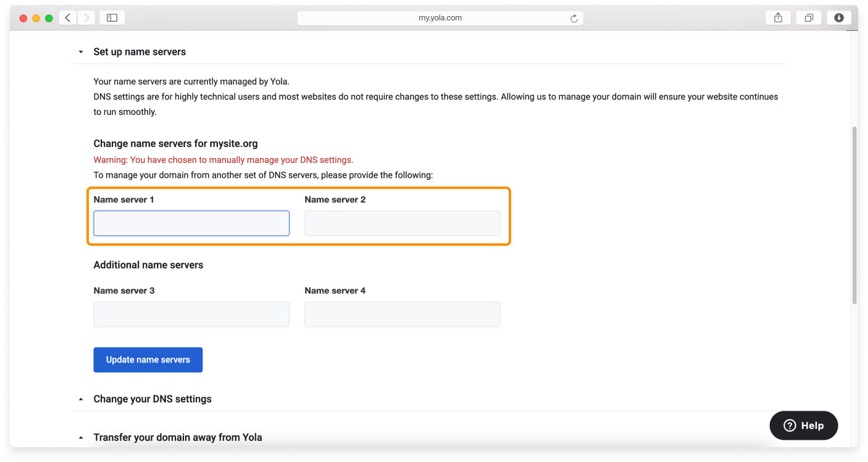Reload the page with refresh icon
Screen dimensions: 868x462
click(574, 19)
